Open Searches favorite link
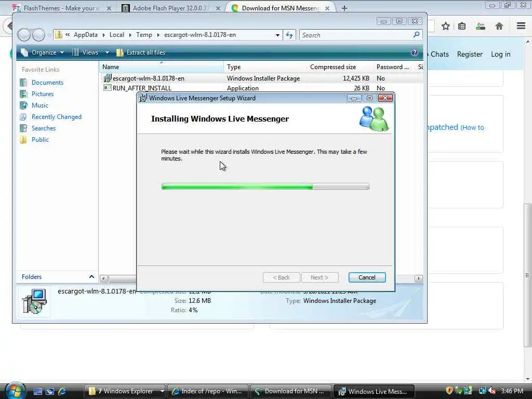The height and width of the screenshot is (399, 532). 44,128
